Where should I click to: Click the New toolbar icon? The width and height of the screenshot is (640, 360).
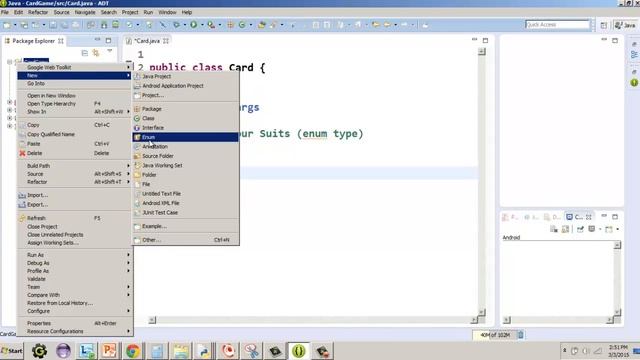7,25
